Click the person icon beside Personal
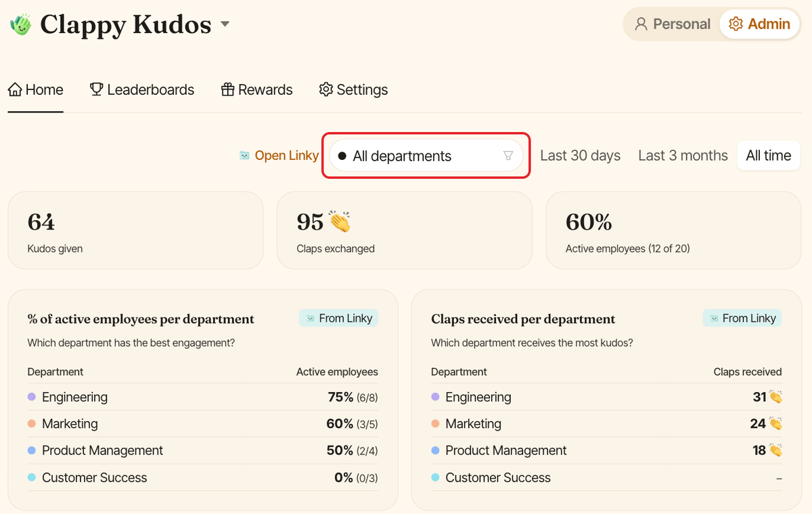The image size is (812, 514). [641, 24]
